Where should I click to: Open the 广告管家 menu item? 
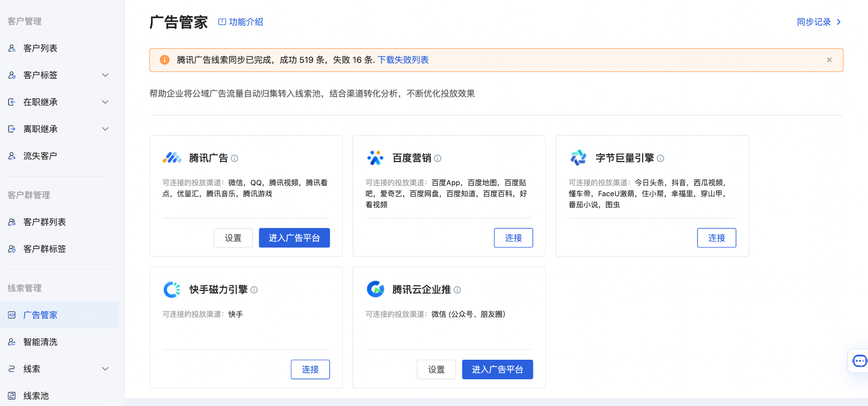59,315
